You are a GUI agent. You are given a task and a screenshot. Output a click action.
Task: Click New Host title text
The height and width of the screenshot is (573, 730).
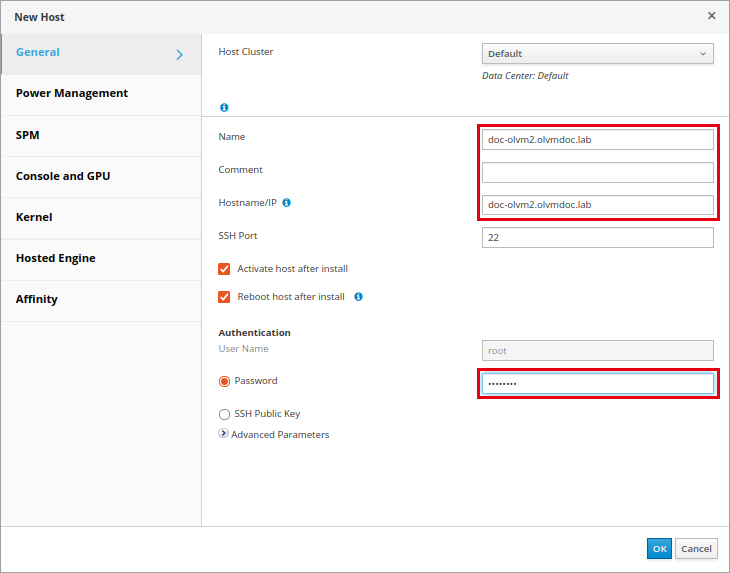pyautogui.click(x=40, y=17)
